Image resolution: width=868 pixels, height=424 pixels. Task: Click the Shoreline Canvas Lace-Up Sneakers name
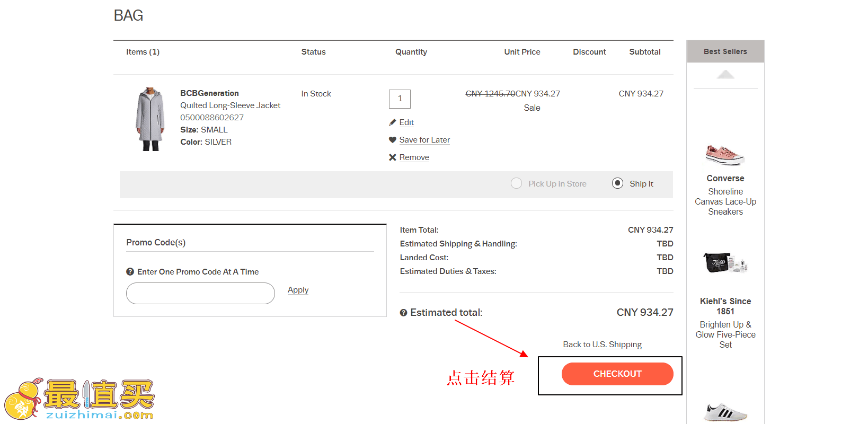pyautogui.click(x=725, y=202)
